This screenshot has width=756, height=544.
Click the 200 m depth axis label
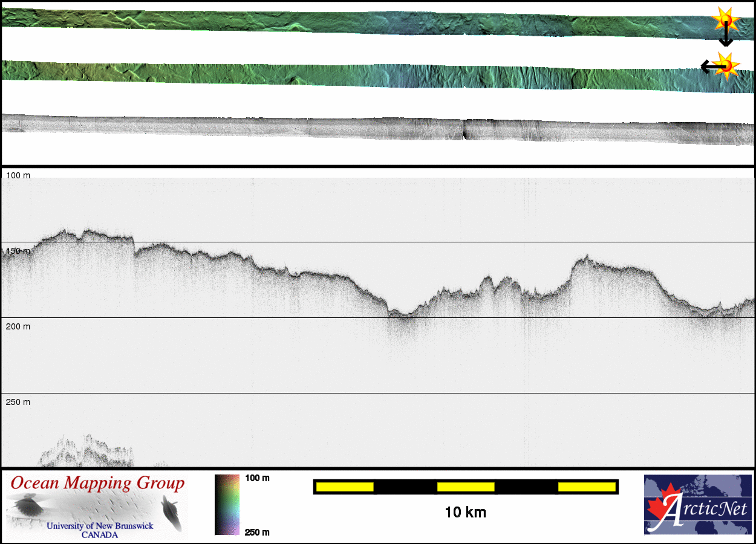(x=18, y=326)
